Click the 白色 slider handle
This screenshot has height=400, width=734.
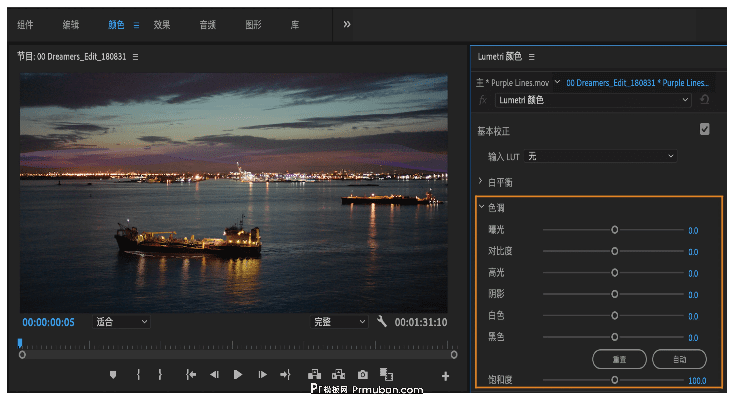coord(615,315)
